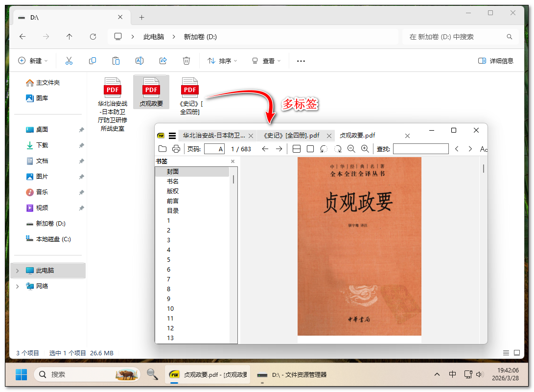Viewport: 534px width, 392px height.
Task: Click the Windows Start button
Action: point(21,374)
